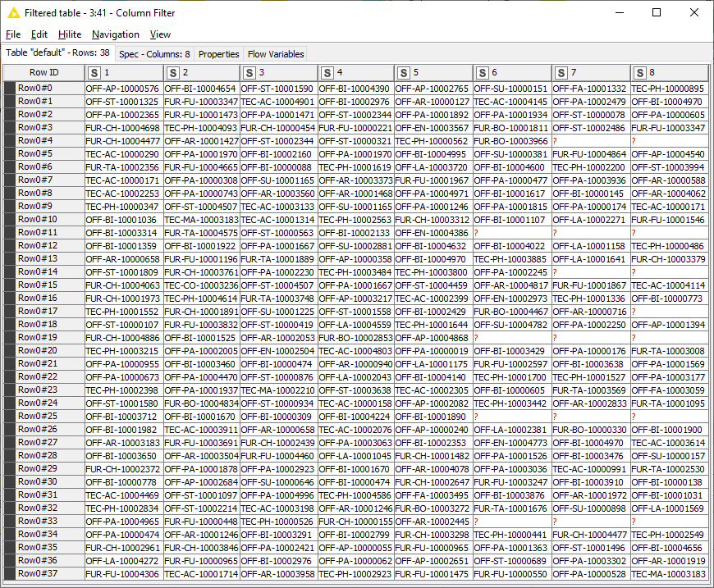This screenshot has height=588, width=714.
Task: Open the Edit menu
Action: 39,34
